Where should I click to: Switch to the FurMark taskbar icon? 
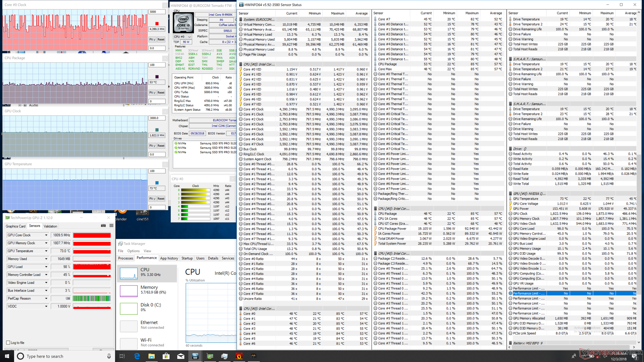click(x=239, y=356)
